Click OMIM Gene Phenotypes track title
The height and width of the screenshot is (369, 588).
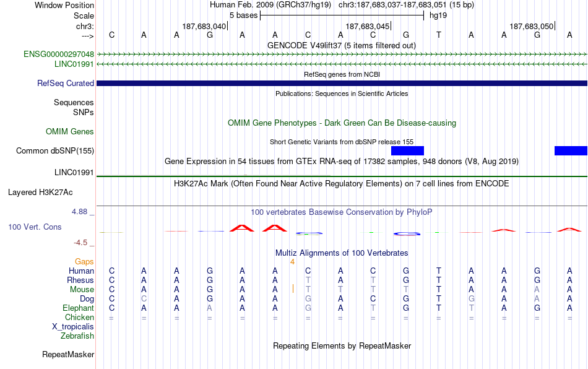coord(342,123)
